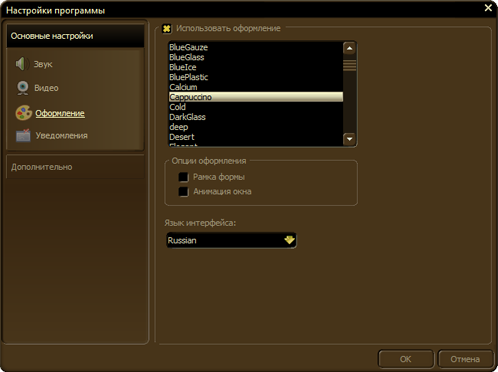The width and height of the screenshot is (498, 372).
Task: Enable the Анимация окна checkbox
Action: coord(183,192)
